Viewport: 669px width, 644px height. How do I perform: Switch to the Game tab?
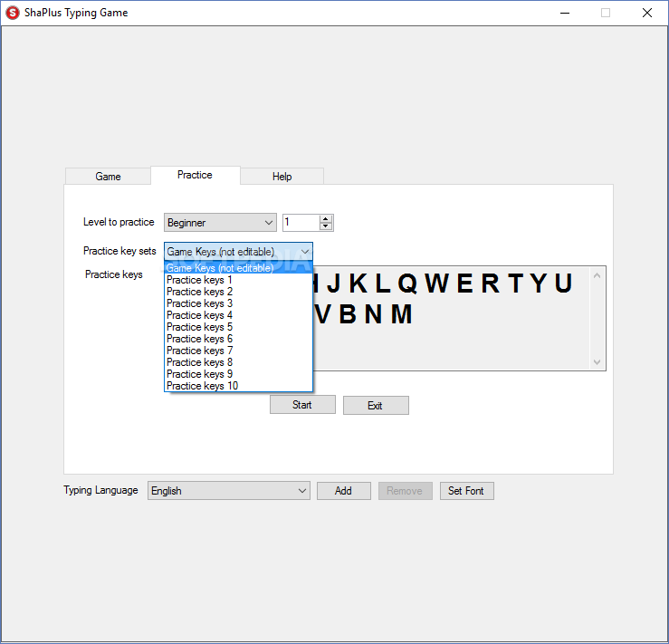(x=108, y=177)
